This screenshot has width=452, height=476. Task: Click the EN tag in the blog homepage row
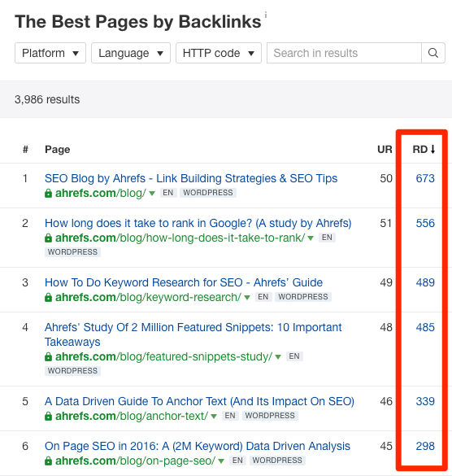tap(168, 193)
